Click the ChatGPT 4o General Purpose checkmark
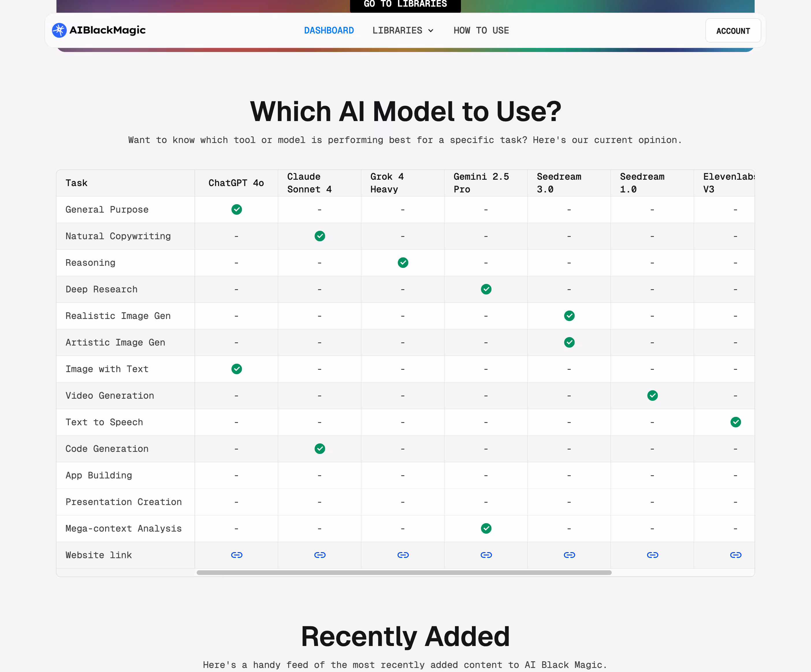The width and height of the screenshot is (811, 672). coord(236,209)
